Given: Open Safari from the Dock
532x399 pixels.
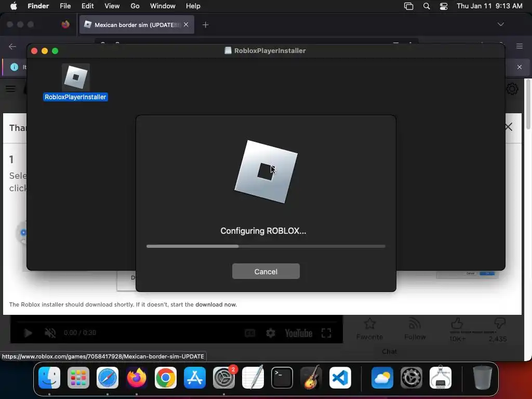Looking at the screenshot, I should click(x=108, y=378).
